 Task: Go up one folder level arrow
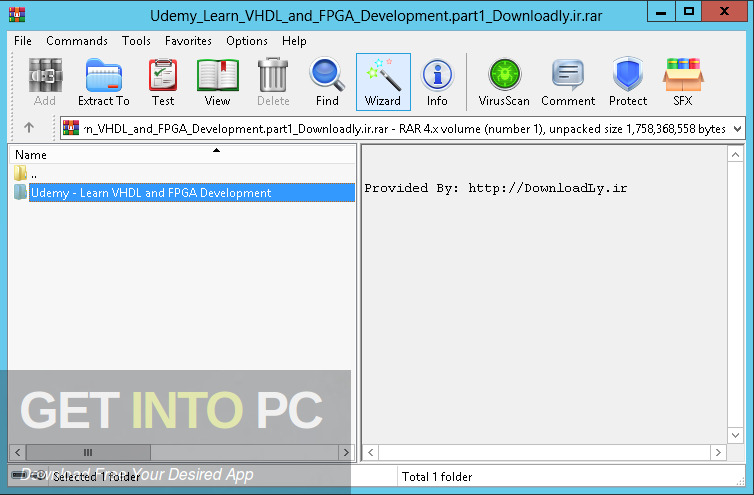29,128
